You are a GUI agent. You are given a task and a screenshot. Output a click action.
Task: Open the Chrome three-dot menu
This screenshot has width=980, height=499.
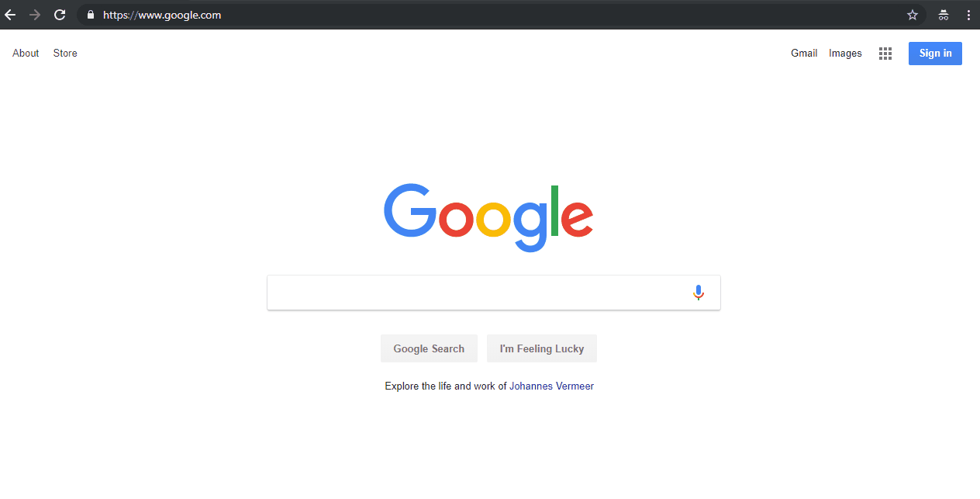(968, 15)
